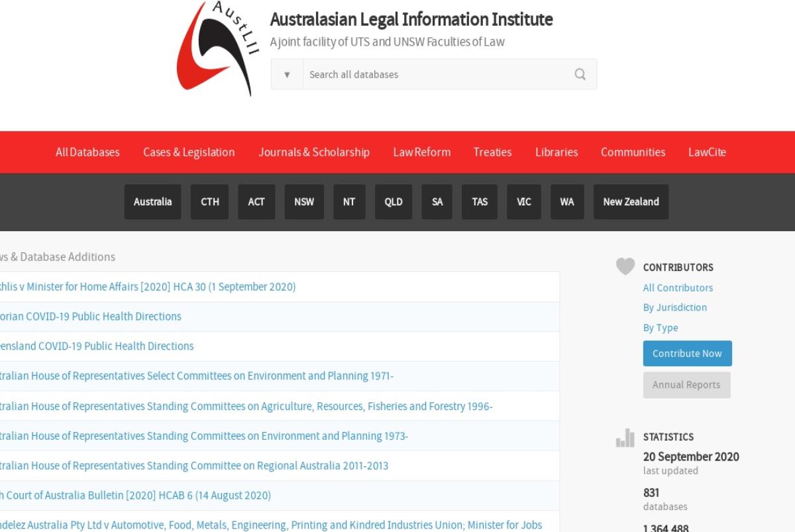Click the Contribute Now button
Viewport: 795px width, 532px height.
(687, 353)
